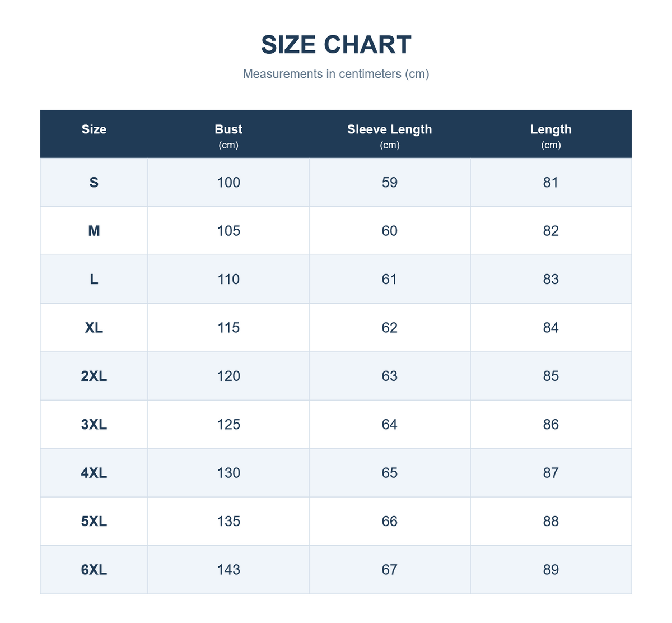Click the SIZE CHART title
This screenshot has height=623, width=672.
(x=336, y=45)
